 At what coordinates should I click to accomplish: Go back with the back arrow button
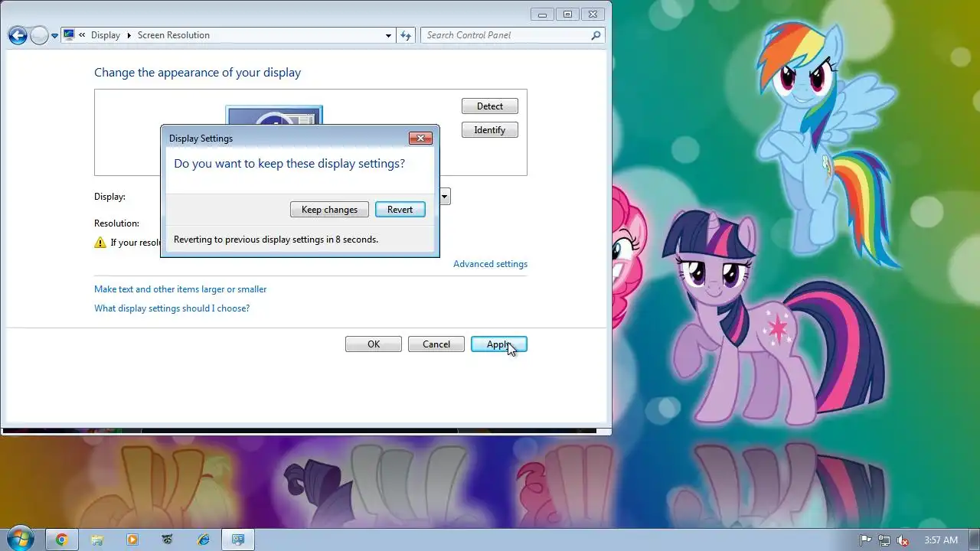click(18, 35)
